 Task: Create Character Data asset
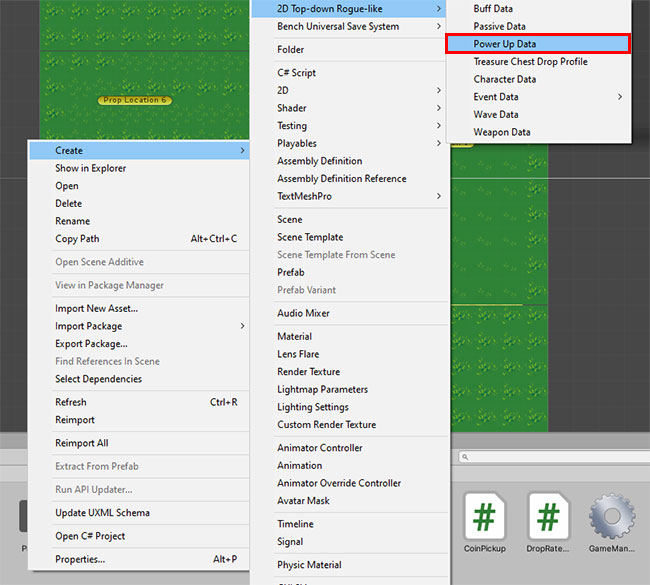point(538,79)
